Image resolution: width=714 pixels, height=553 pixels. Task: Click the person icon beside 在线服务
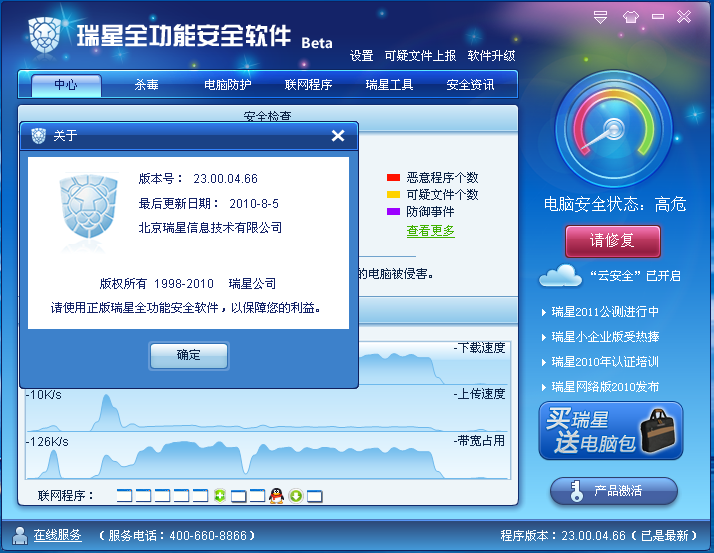[20, 536]
